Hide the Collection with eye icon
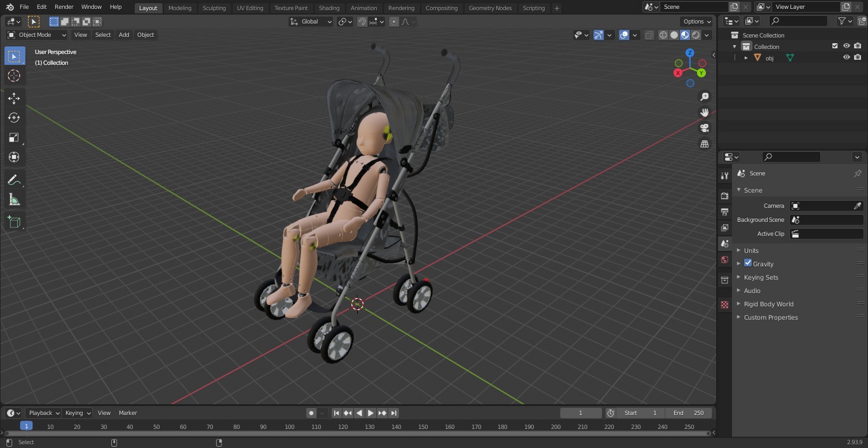The height and width of the screenshot is (448, 868). tap(846, 46)
